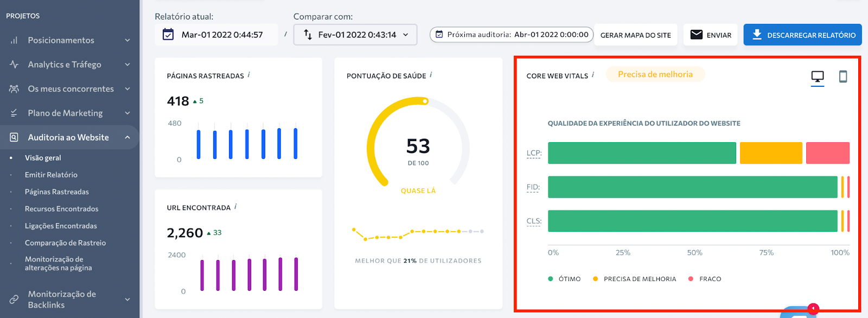Click the calendar icon beside Mar-01 2022
Viewport: 868px width, 318px height.
pyautogui.click(x=168, y=34)
